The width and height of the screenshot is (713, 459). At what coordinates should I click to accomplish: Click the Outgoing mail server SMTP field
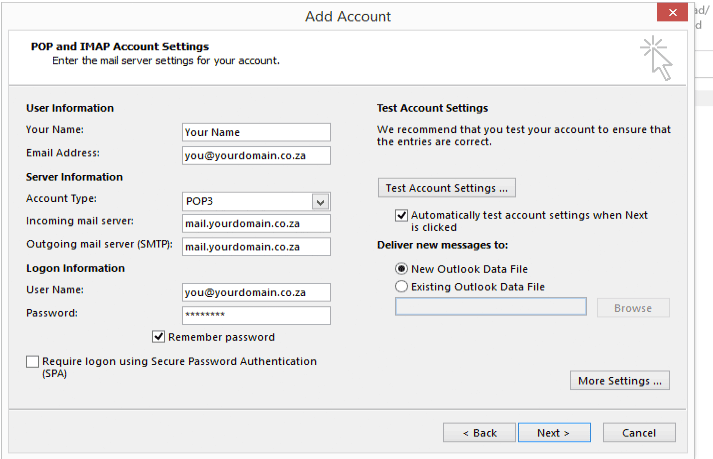pyautogui.click(x=256, y=247)
